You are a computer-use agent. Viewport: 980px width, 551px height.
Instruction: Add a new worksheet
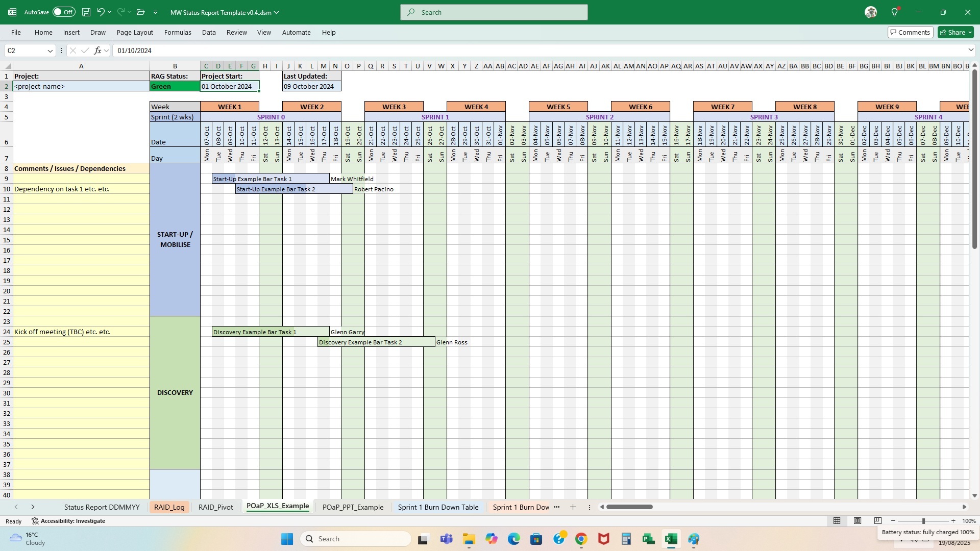click(573, 507)
